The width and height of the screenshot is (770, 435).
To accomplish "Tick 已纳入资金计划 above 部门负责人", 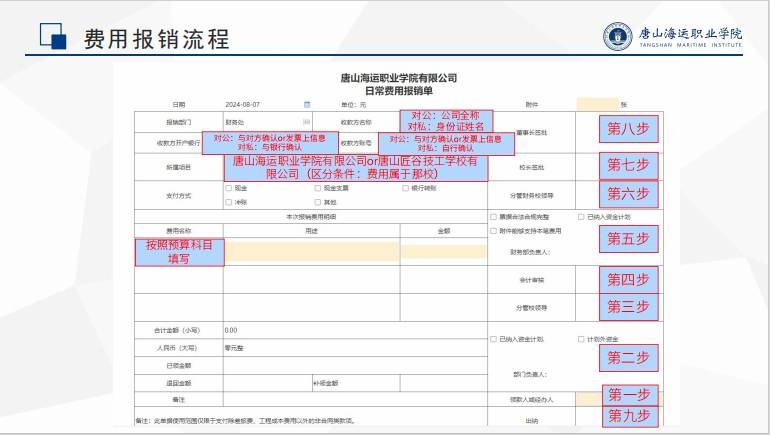I will click(x=494, y=339).
